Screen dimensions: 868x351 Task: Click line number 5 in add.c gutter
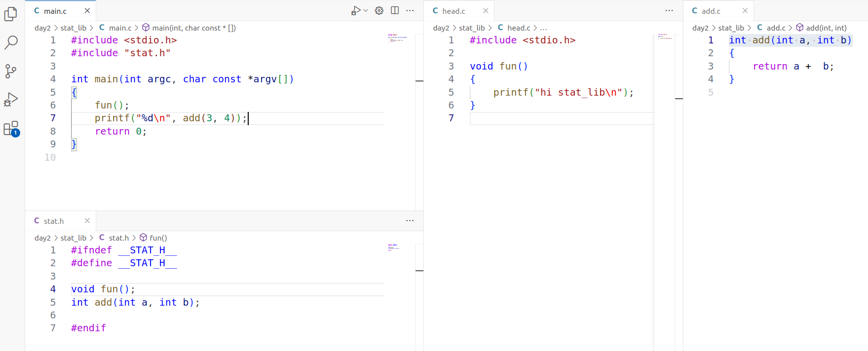tap(711, 93)
